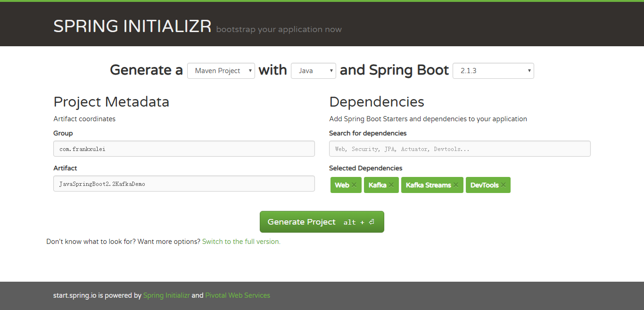Viewport: 644px width, 310px height.
Task: Open the Spring Initializr footer link
Action: point(166,295)
